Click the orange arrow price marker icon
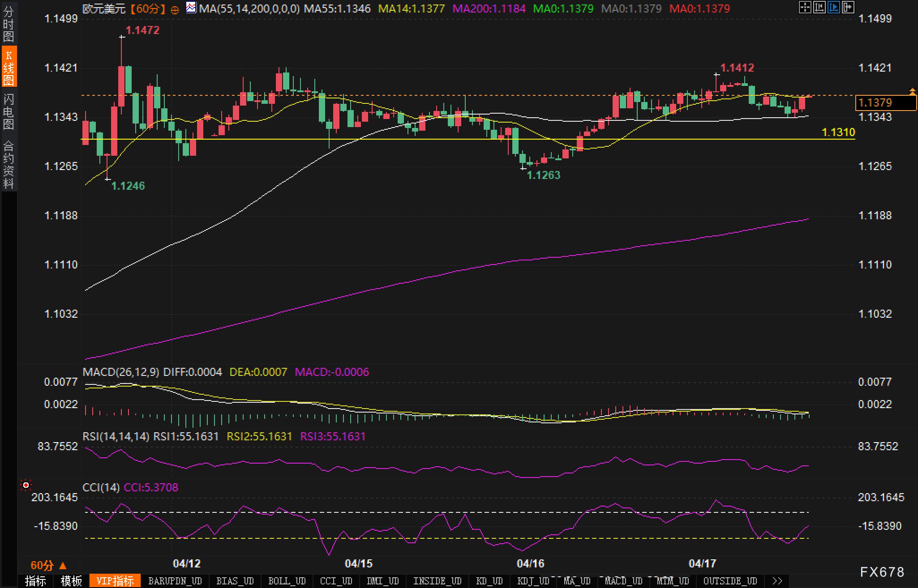Image resolution: width=918 pixels, height=588 pixels. tap(912, 92)
